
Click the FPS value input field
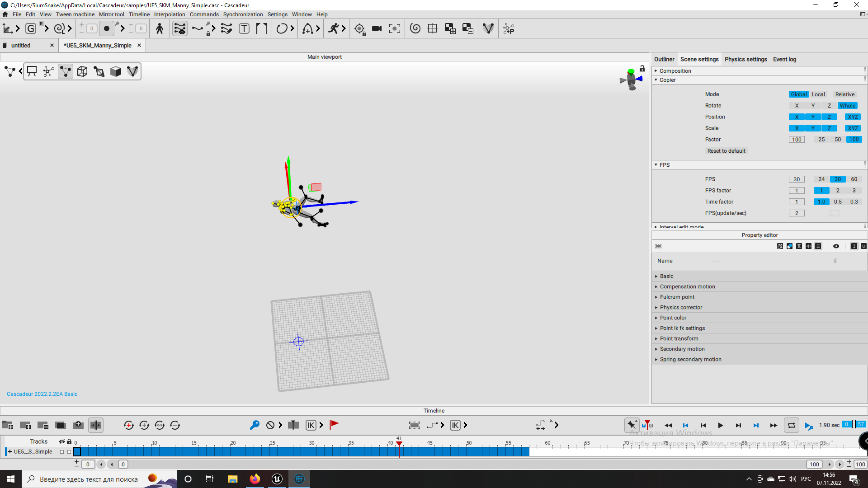coord(797,179)
